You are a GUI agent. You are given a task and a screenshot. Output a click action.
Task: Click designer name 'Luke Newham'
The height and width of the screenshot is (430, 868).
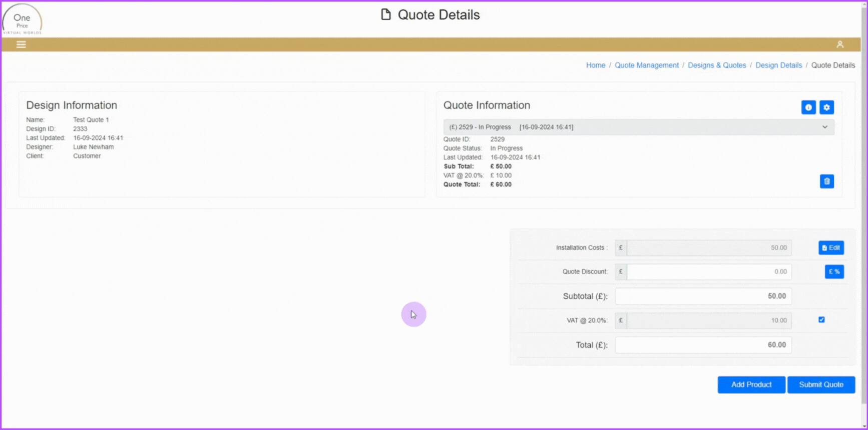click(x=94, y=147)
